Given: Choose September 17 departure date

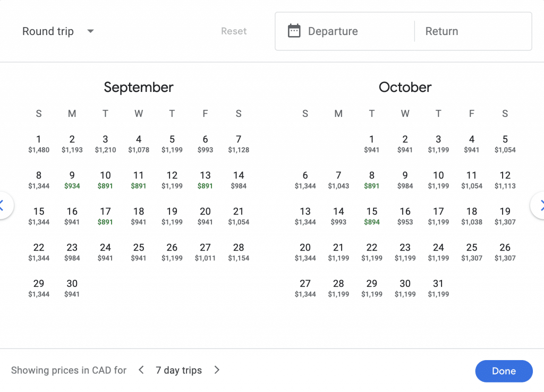Looking at the screenshot, I should (105, 216).
